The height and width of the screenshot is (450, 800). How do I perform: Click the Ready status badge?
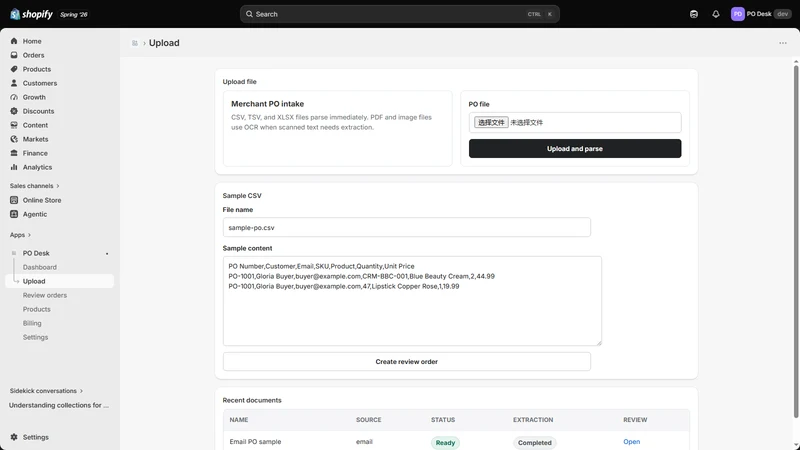click(445, 443)
